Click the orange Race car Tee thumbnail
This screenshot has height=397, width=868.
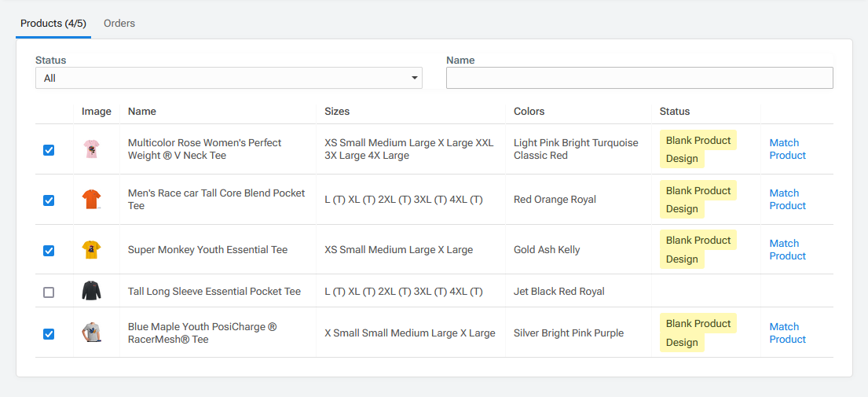(92, 200)
